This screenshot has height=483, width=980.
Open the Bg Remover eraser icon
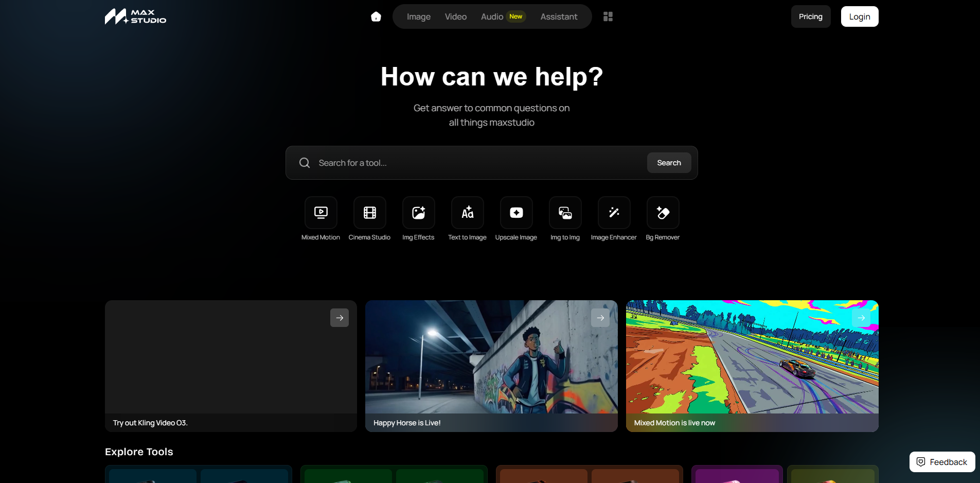click(663, 213)
